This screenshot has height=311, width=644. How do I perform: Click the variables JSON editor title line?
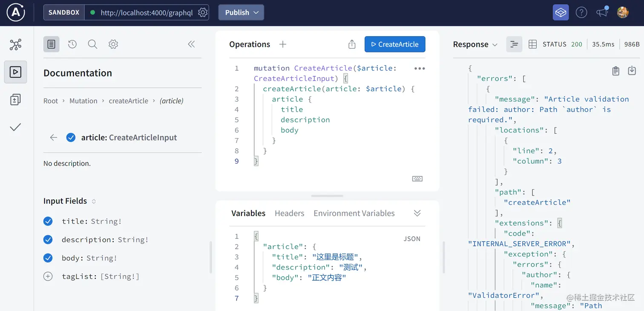(317, 257)
